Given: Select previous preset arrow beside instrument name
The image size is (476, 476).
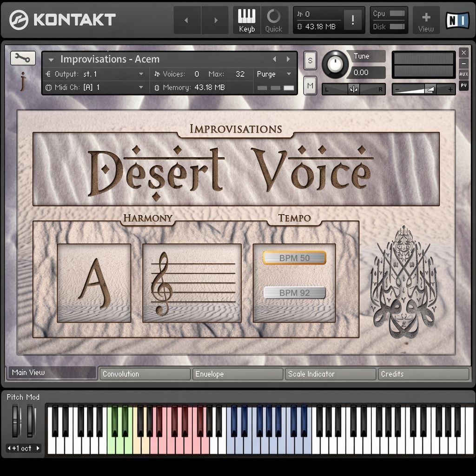Looking at the screenshot, I should click(x=274, y=59).
